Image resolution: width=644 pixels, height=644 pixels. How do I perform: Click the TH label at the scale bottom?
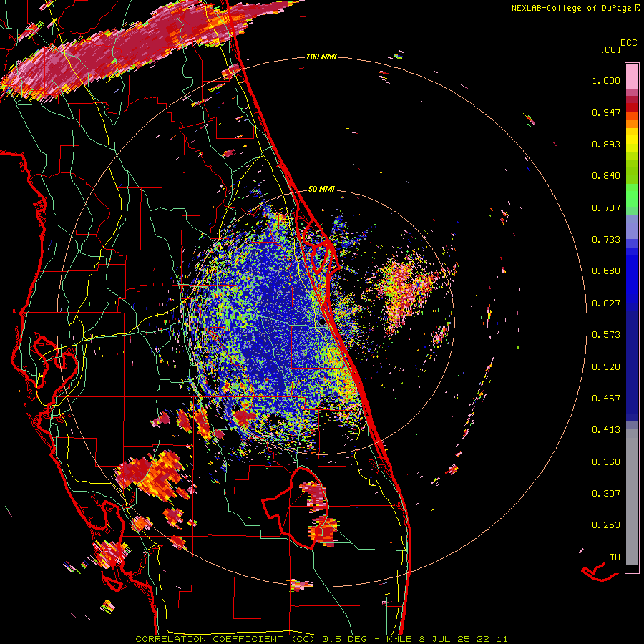[615, 557]
